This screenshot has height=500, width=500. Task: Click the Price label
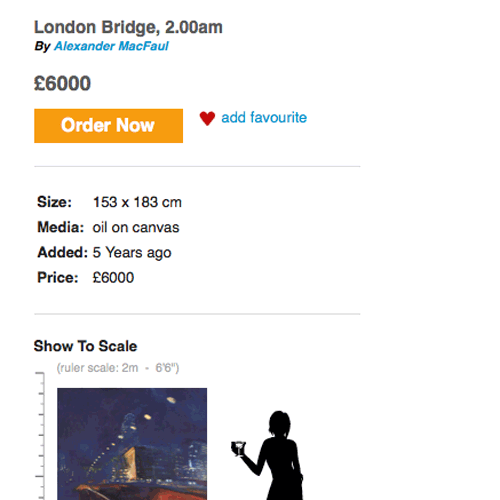(58, 278)
